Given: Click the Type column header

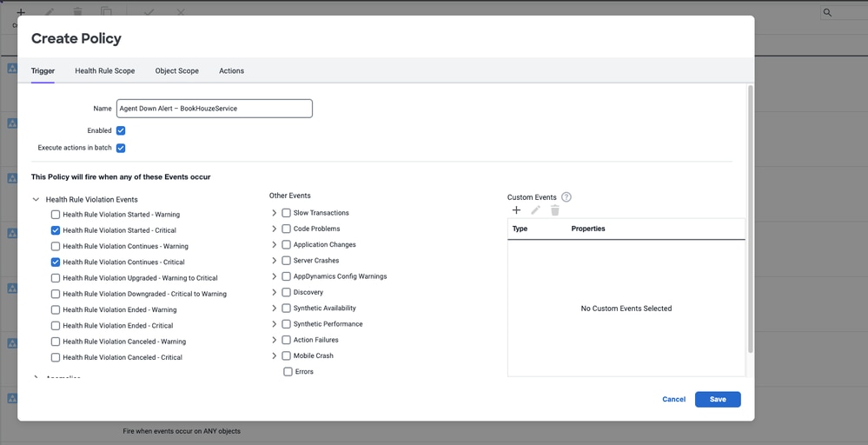Looking at the screenshot, I should [x=520, y=229].
